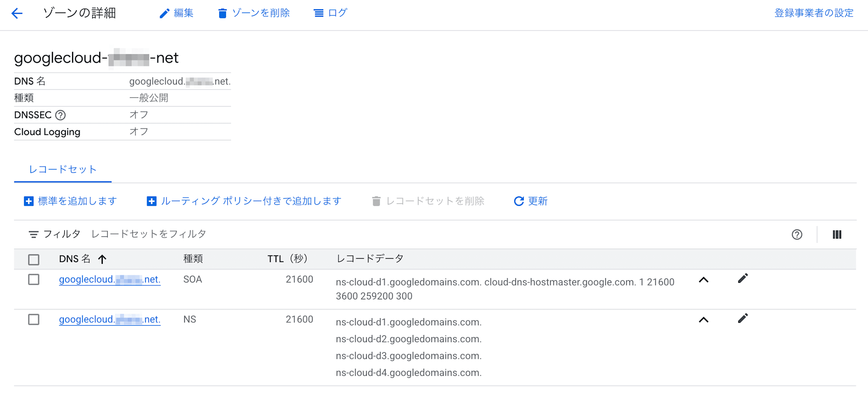Click the 更新 refresh icon
This screenshot has height=403, width=868.
(519, 201)
